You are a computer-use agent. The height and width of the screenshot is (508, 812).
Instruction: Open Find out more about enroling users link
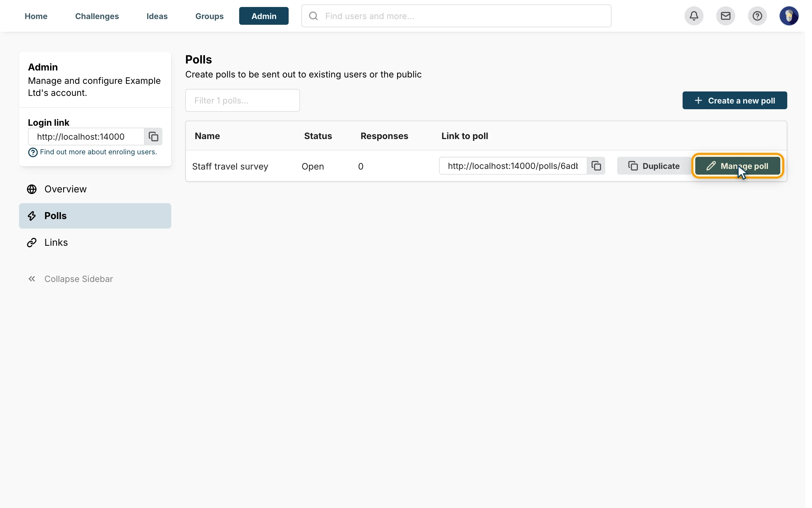point(98,152)
